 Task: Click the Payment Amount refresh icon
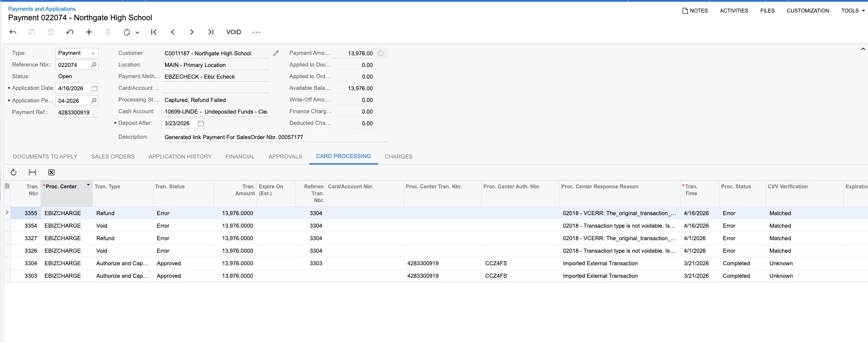(x=381, y=53)
